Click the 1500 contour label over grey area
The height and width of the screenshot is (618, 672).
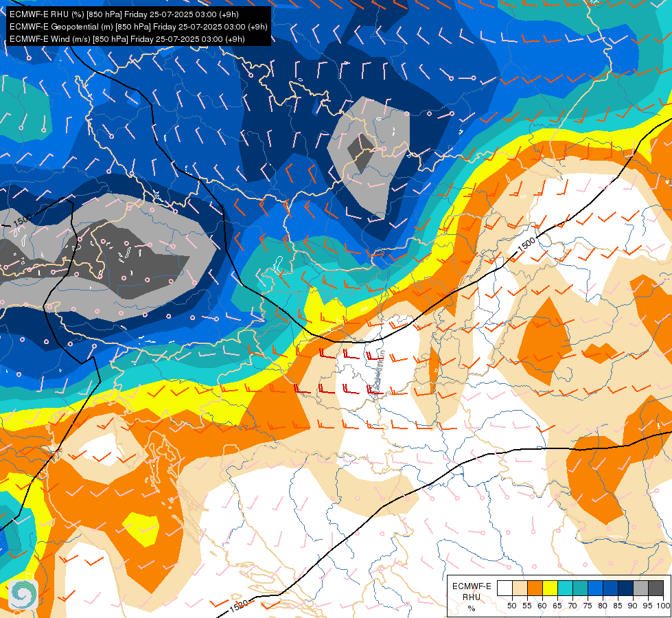22,220
